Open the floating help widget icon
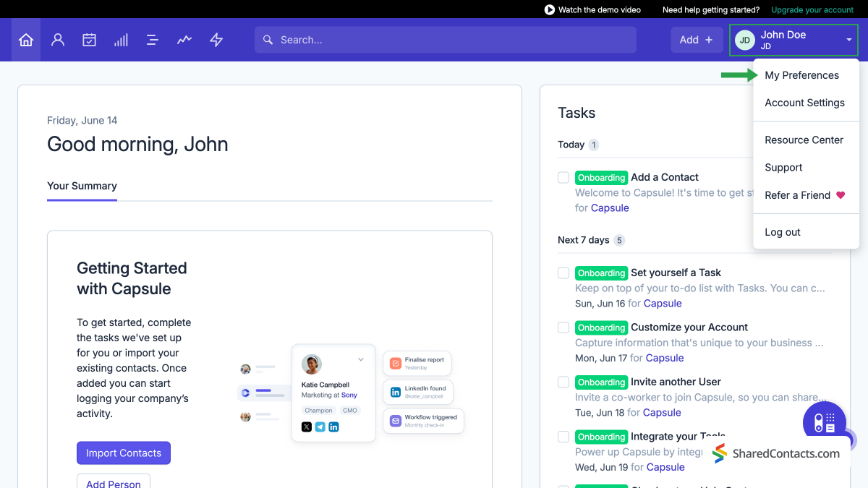This screenshot has height=488, width=868. pyautogui.click(x=825, y=423)
